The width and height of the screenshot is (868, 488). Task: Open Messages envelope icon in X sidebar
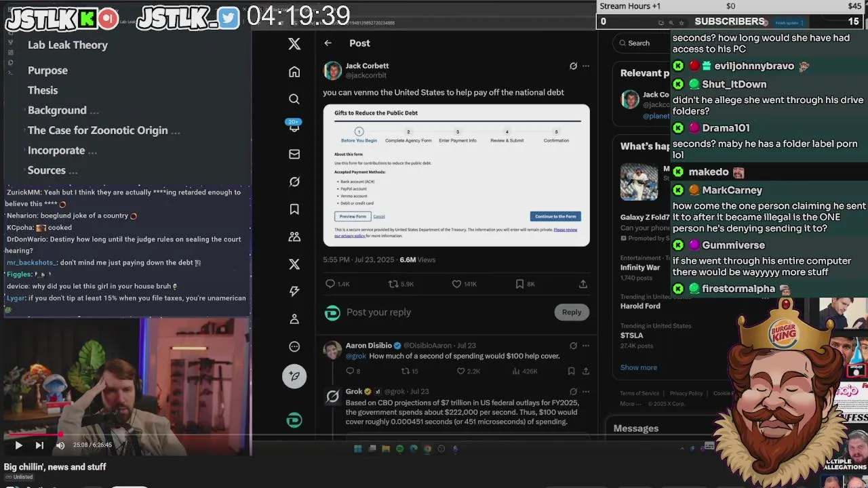pos(294,155)
